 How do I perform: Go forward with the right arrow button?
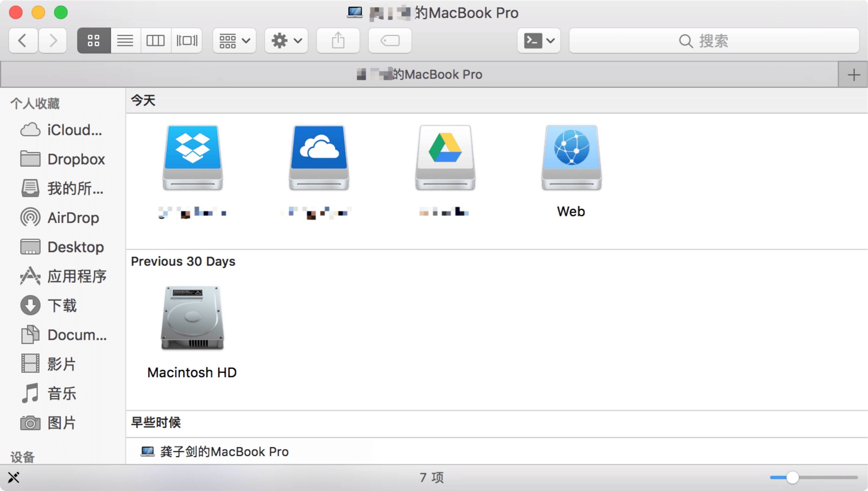[53, 41]
